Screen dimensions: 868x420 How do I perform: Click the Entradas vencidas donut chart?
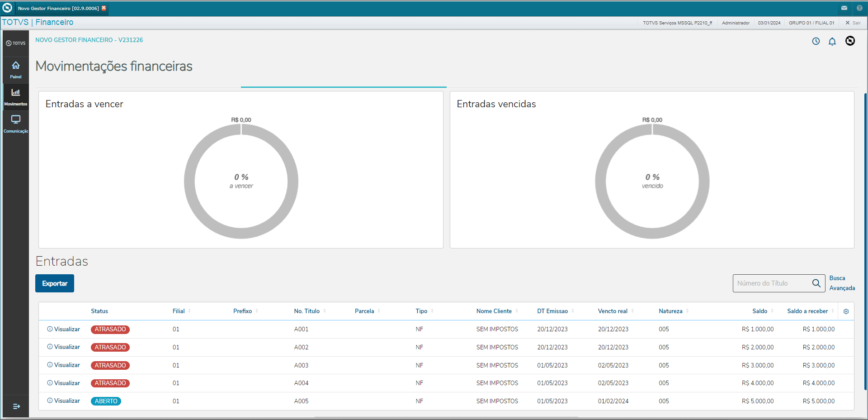coord(652,181)
